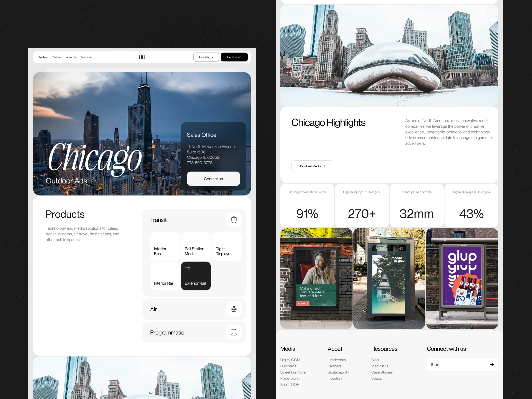
Task: Click the bus icon in Transit section
Action: 234,220
